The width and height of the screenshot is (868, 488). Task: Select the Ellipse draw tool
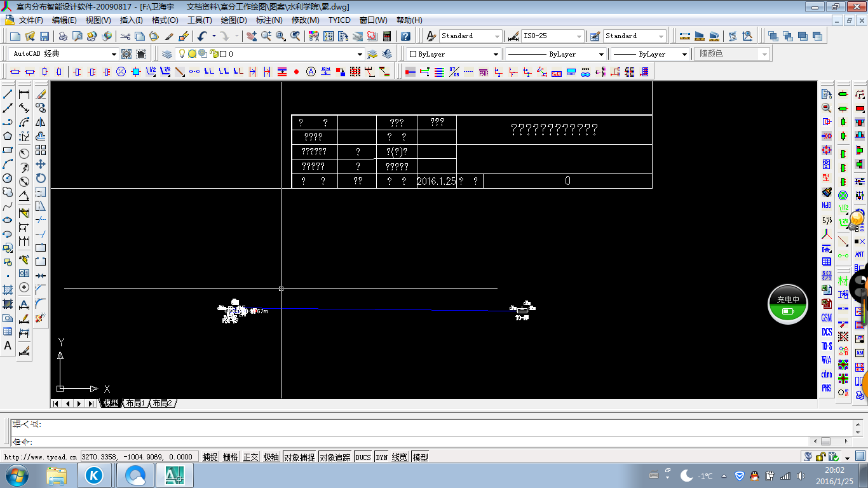tap(8, 220)
